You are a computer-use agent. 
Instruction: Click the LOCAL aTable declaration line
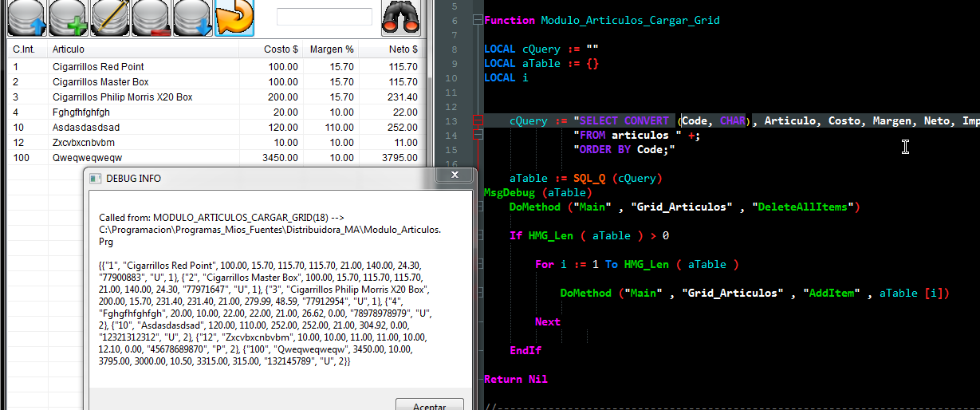coord(541,63)
